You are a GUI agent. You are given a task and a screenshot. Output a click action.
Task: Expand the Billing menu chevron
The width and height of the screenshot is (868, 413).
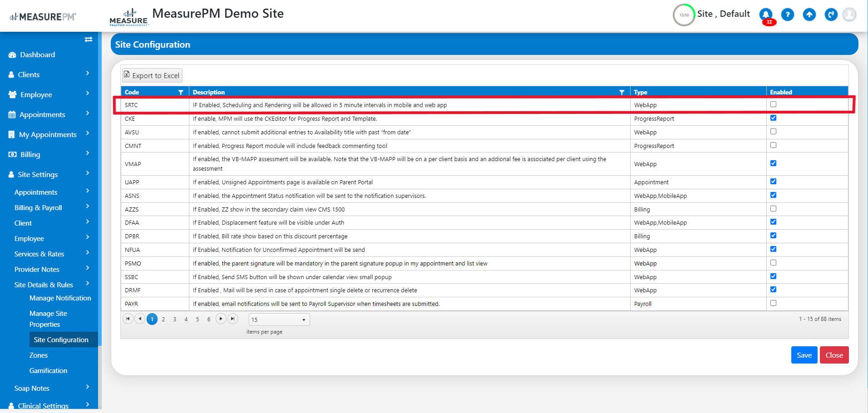tap(88, 153)
